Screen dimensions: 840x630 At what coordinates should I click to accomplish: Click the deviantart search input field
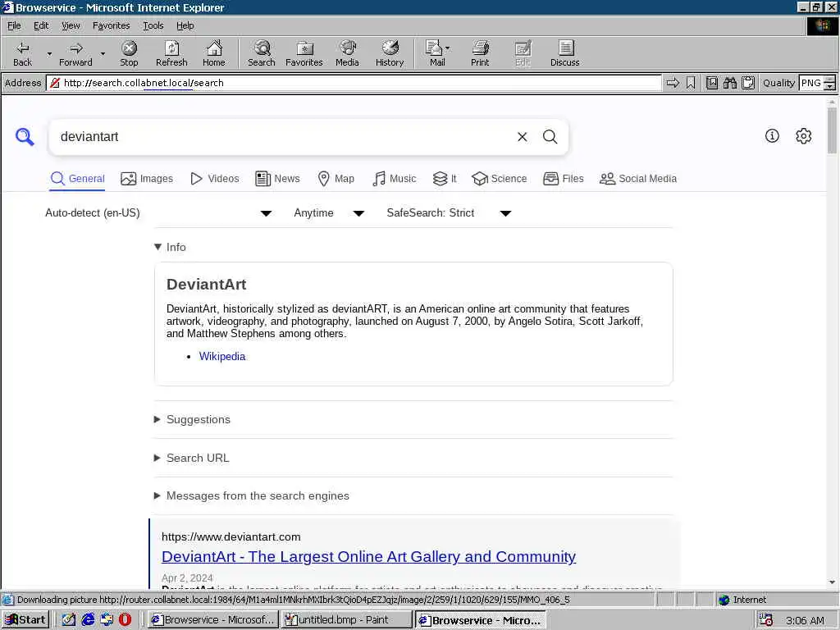[284, 137]
